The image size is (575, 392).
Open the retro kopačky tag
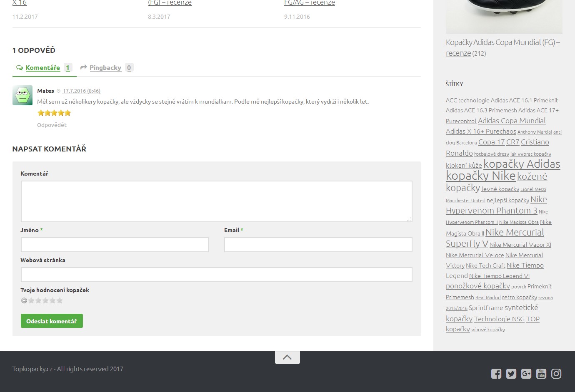(x=520, y=297)
